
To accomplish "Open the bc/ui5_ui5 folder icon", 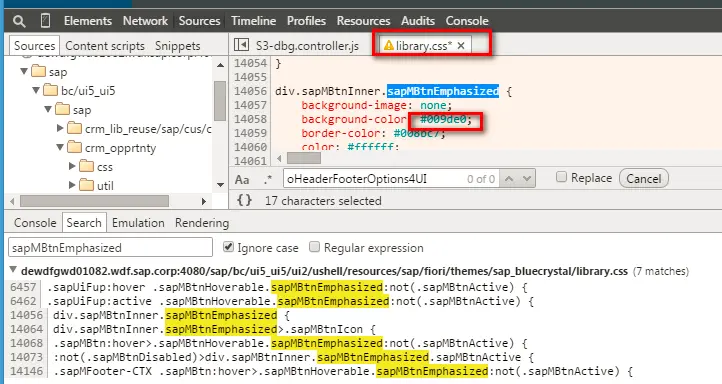I will click(x=51, y=90).
